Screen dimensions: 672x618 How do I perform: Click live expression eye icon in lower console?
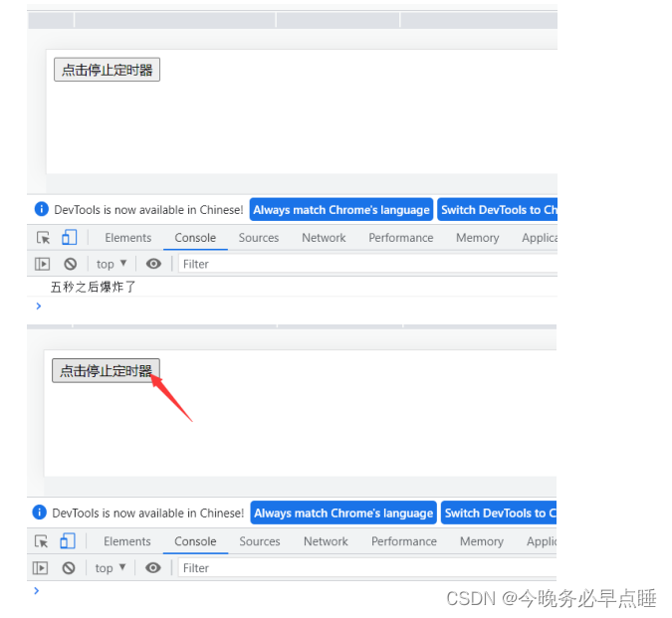coord(153,568)
